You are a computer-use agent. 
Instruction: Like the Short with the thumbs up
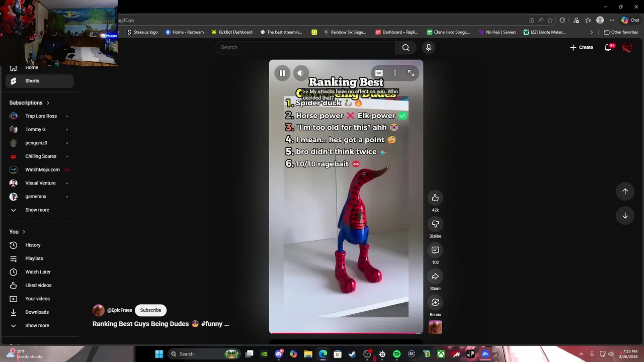435,198
